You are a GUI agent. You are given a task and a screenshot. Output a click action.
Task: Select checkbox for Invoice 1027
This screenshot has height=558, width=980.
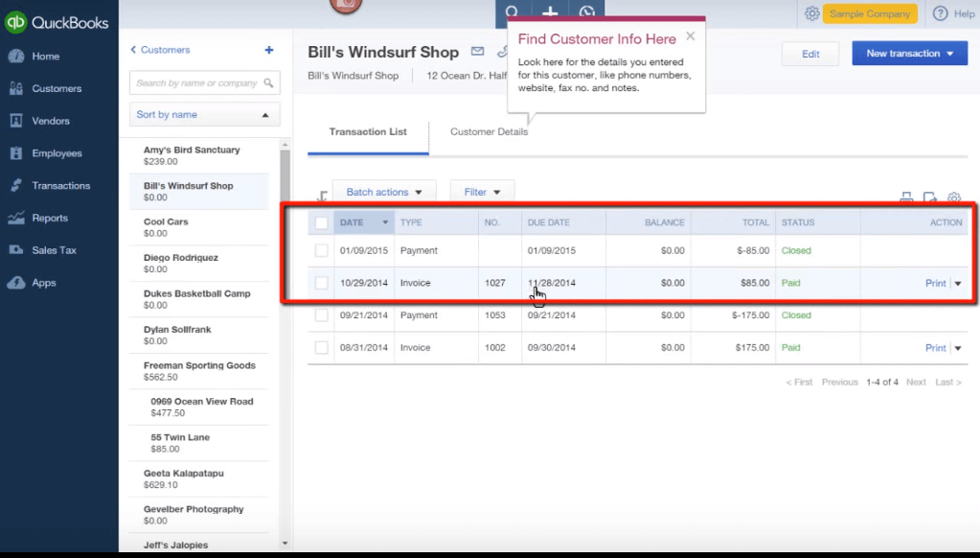[321, 283]
